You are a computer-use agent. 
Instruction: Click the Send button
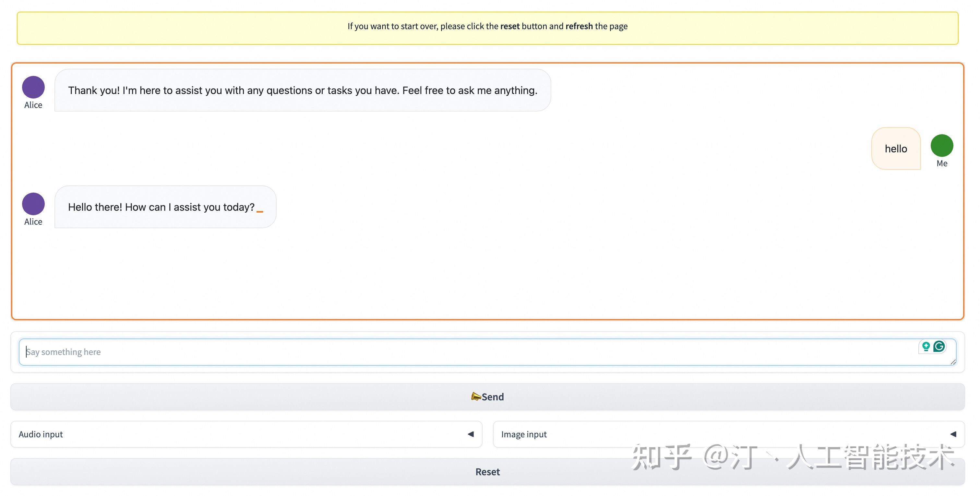click(x=487, y=396)
